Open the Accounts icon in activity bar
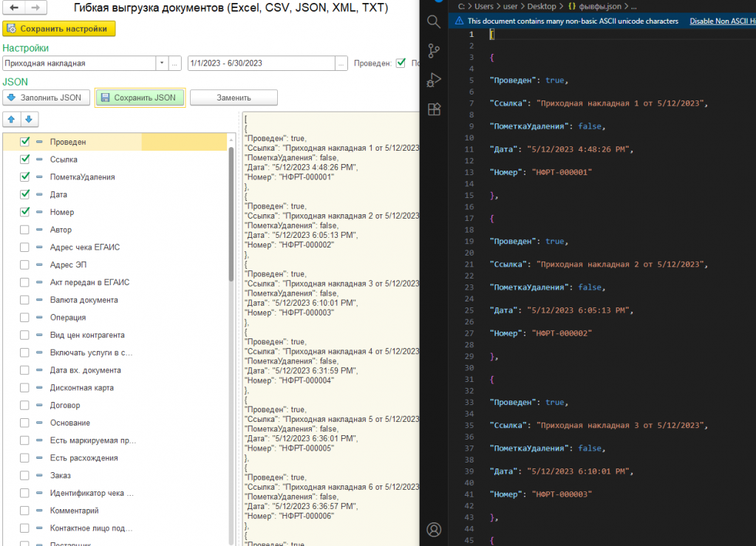This screenshot has height=546, width=756. [434, 529]
